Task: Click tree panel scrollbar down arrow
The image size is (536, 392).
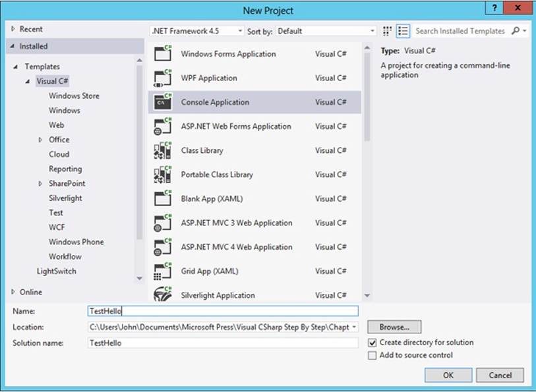Action: coord(140,278)
